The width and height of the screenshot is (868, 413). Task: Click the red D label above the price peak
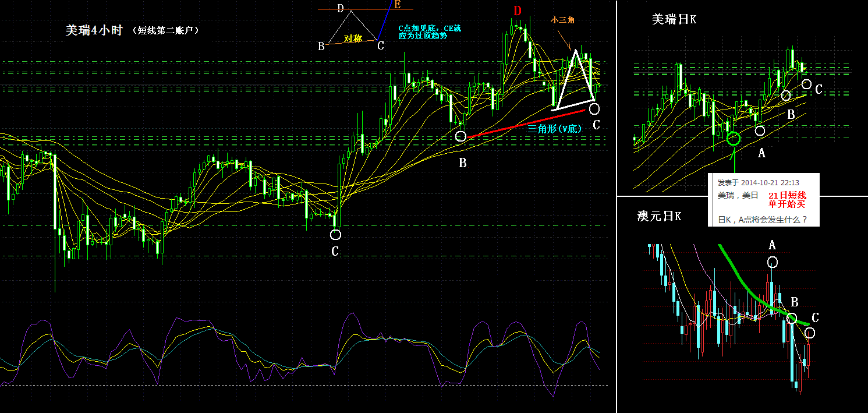click(x=518, y=11)
